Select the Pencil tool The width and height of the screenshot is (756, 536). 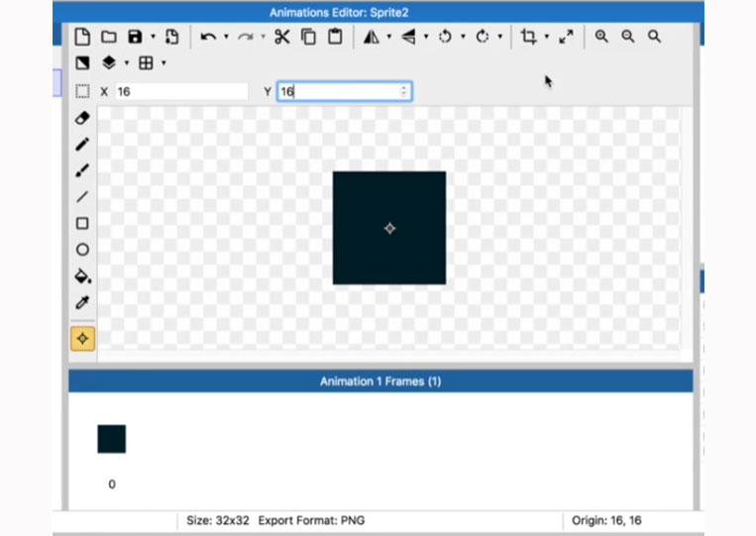pyautogui.click(x=82, y=144)
